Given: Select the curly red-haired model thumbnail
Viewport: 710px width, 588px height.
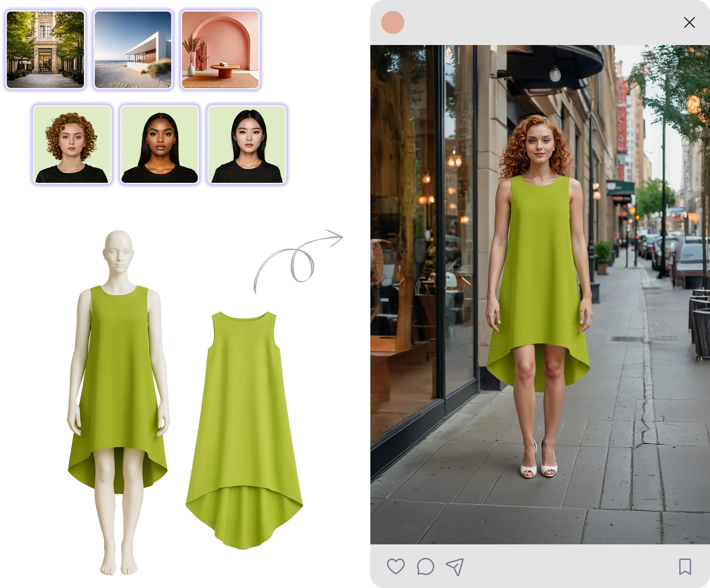Looking at the screenshot, I should click(72, 144).
